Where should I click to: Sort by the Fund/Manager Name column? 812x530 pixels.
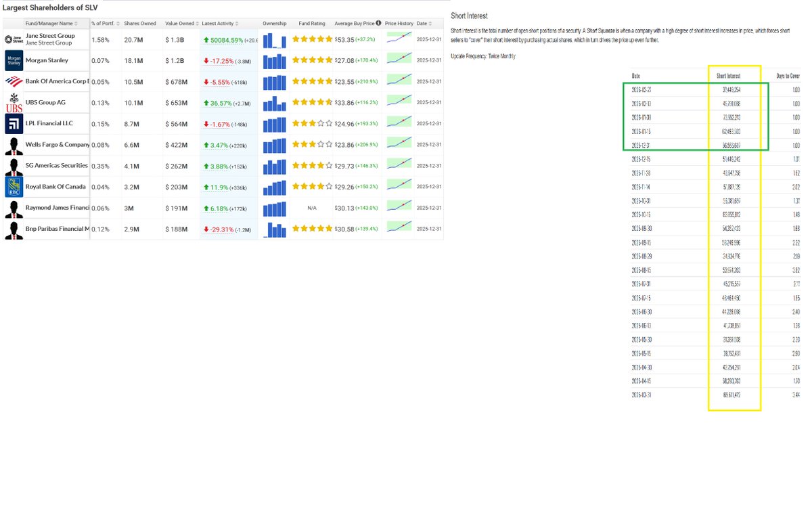tap(53, 24)
